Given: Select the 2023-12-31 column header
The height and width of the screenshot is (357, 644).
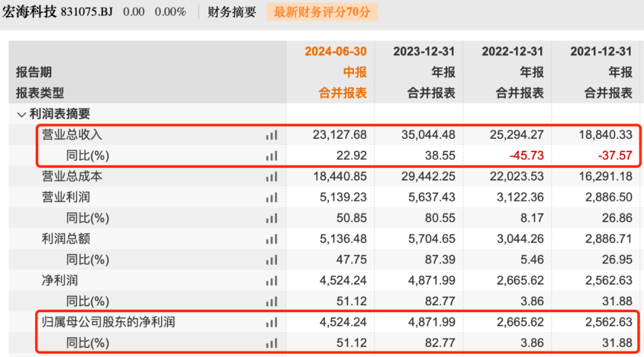Looking at the screenshot, I should (x=424, y=51).
